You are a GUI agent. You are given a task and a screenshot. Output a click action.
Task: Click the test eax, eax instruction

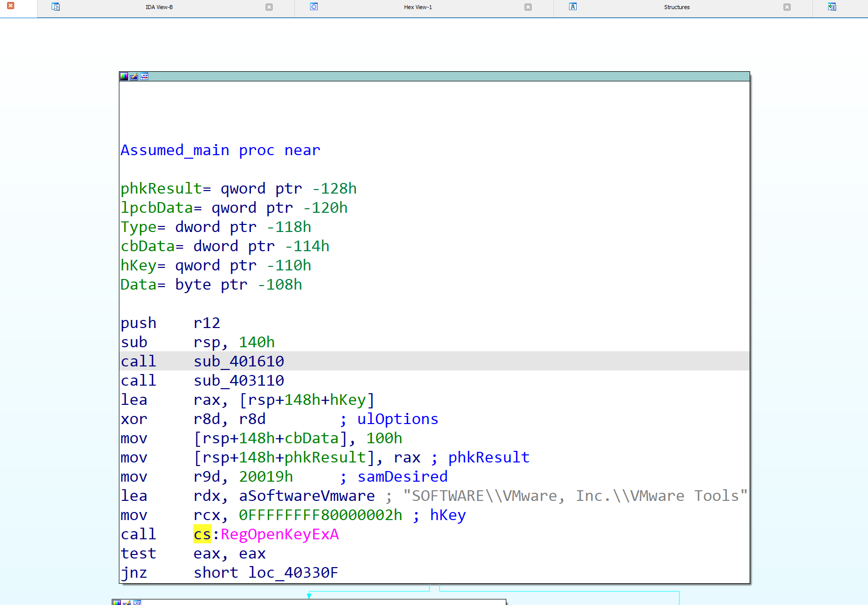tap(193, 553)
